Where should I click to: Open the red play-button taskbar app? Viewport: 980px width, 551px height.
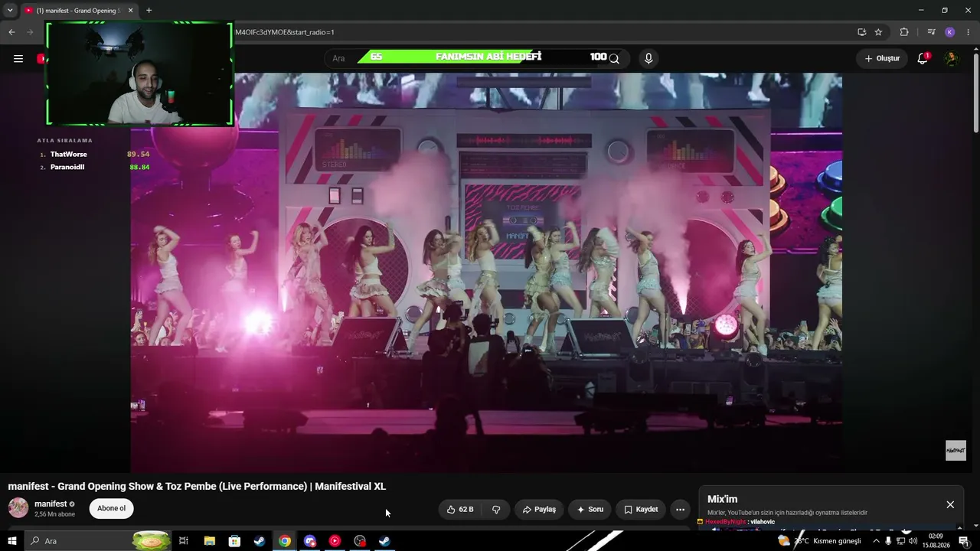point(335,541)
